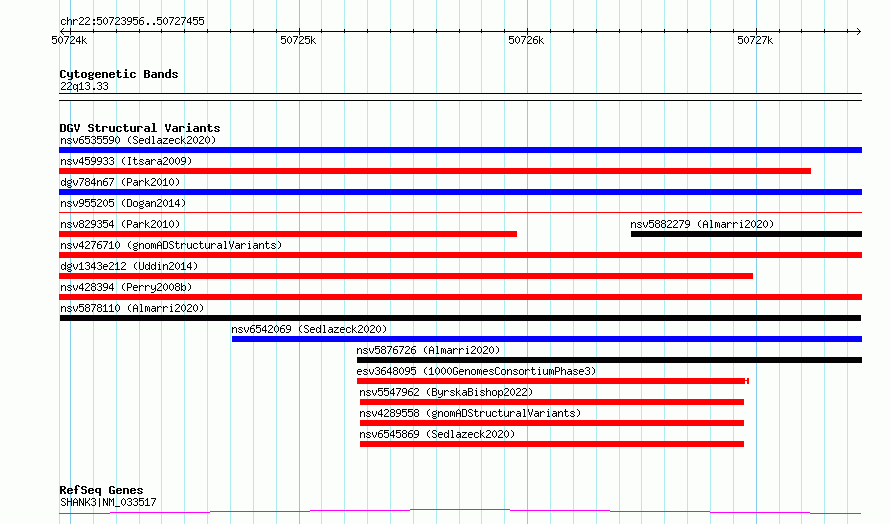Open nsv6545869 (Sedlazeck2020) label
Image resolution: width=890 pixels, height=524 pixels.
[437, 434]
